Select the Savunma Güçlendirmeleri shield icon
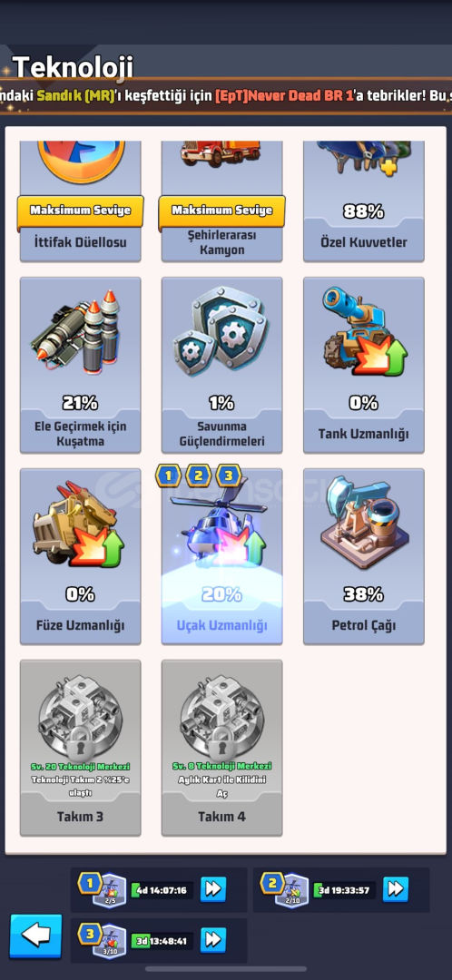This screenshot has width=452, height=980. [x=221, y=332]
